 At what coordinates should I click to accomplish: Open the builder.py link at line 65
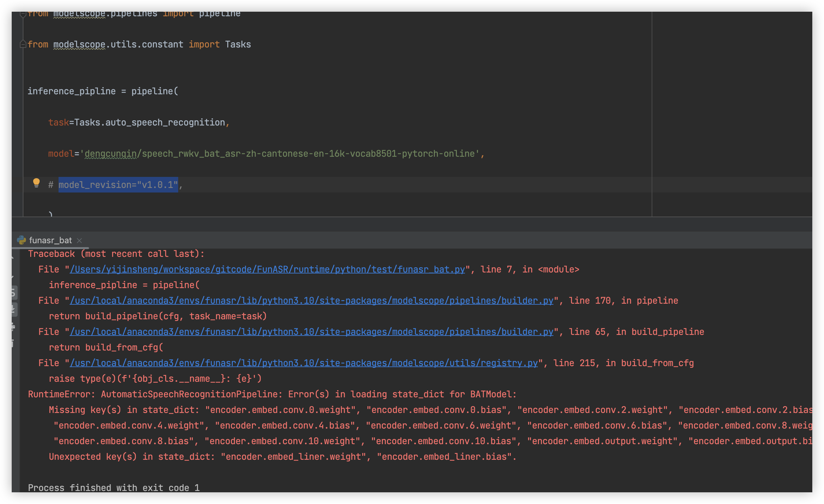(x=311, y=332)
